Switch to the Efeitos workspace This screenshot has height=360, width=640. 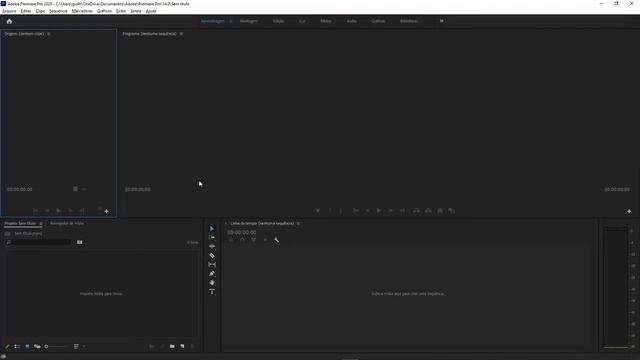pyautogui.click(x=326, y=21)
